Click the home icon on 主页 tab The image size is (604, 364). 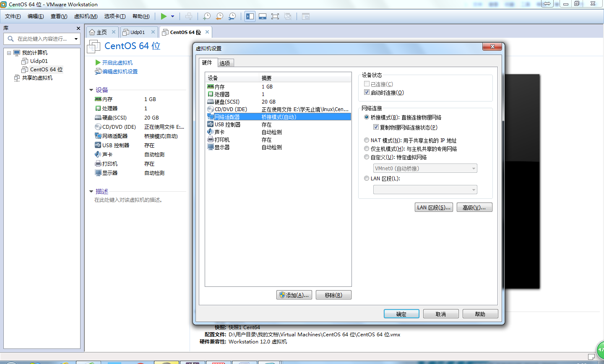[x=92, y=32]
